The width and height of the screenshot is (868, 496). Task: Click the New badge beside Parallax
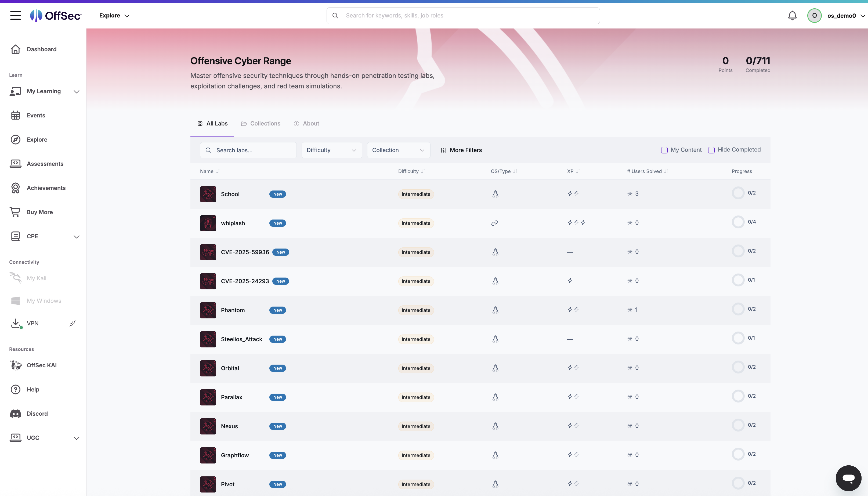[x=277, y=398]
